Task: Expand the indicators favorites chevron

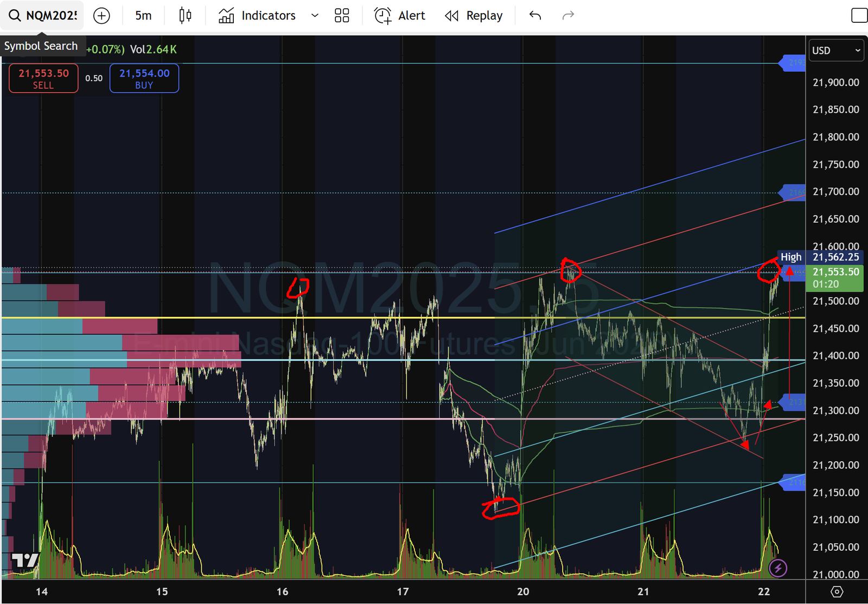Action: 315,16
